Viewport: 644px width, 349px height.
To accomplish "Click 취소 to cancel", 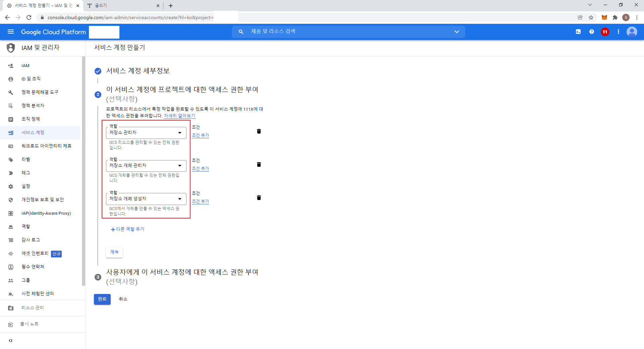I will 123,299.
